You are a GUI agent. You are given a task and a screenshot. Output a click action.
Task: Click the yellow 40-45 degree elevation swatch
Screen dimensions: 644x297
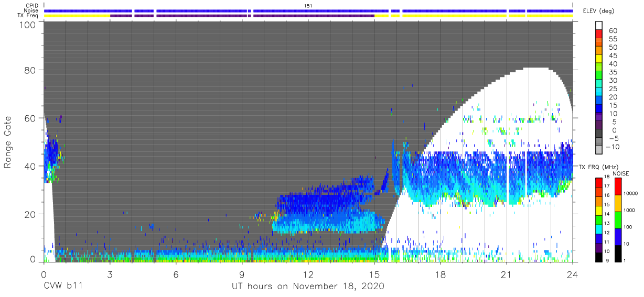click(600, 60)
